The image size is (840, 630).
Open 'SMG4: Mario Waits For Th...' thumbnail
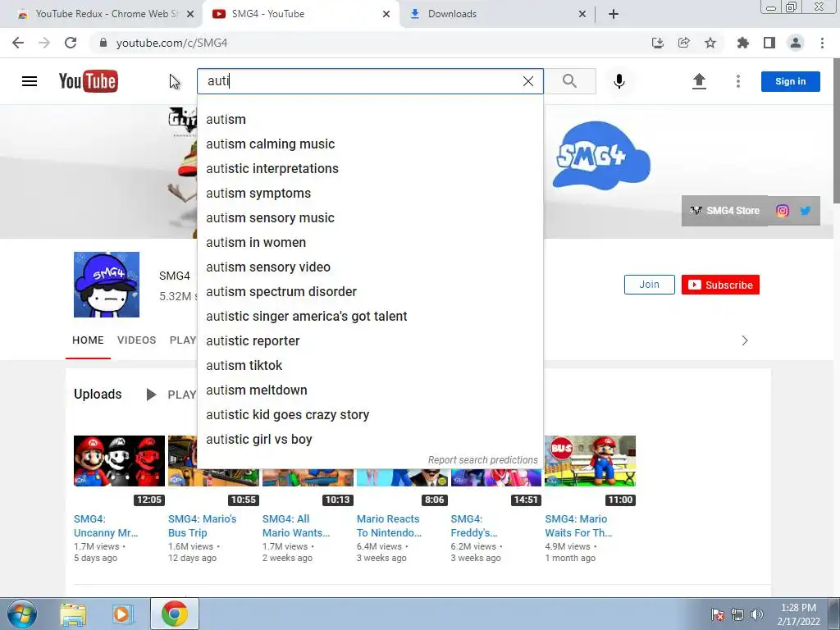click(x=591, y=461)
